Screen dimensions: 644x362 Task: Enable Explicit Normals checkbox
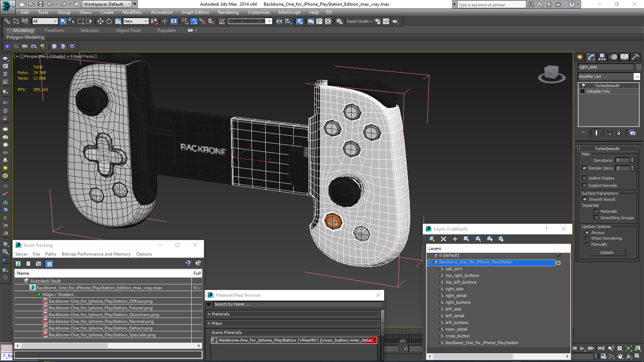tap(584, 185)
